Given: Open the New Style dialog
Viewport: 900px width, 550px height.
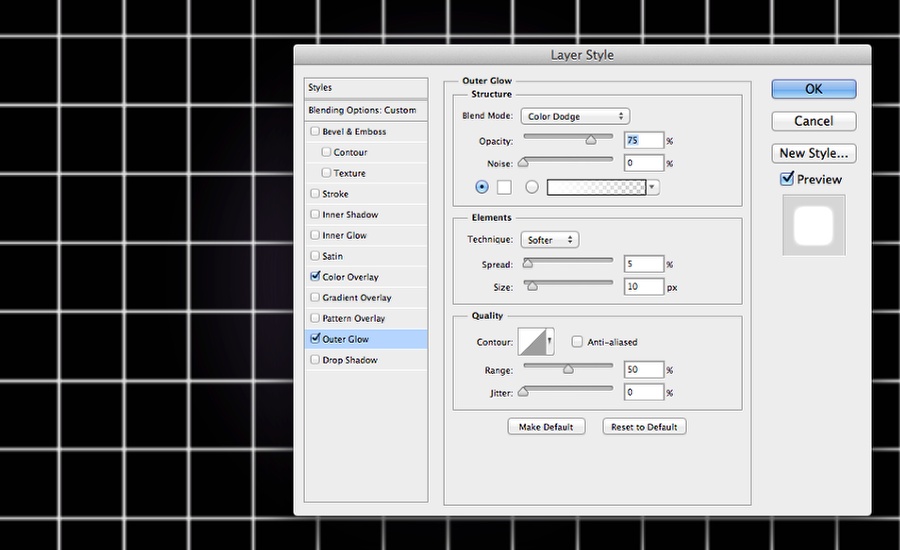Looking at the screenshot, I should coord(813,153).
